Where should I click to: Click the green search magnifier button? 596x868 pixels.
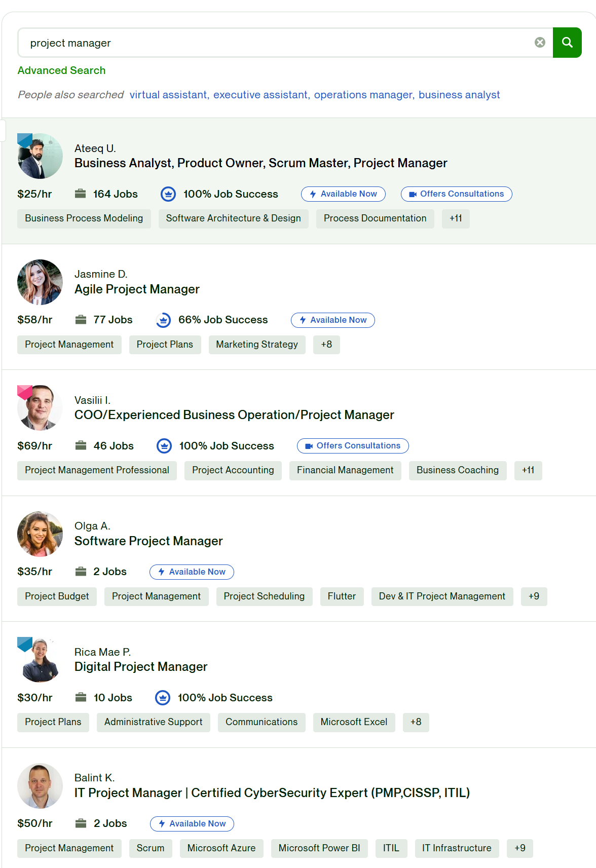pyautogui.click(x=567, y=43)
